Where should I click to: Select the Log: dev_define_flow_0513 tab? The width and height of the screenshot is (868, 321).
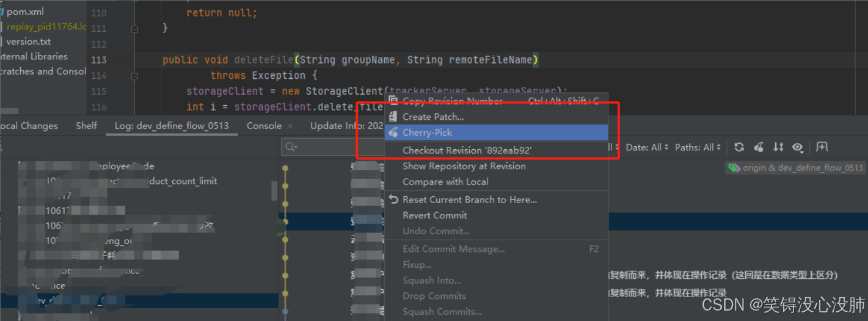click(x=172, y=125)
